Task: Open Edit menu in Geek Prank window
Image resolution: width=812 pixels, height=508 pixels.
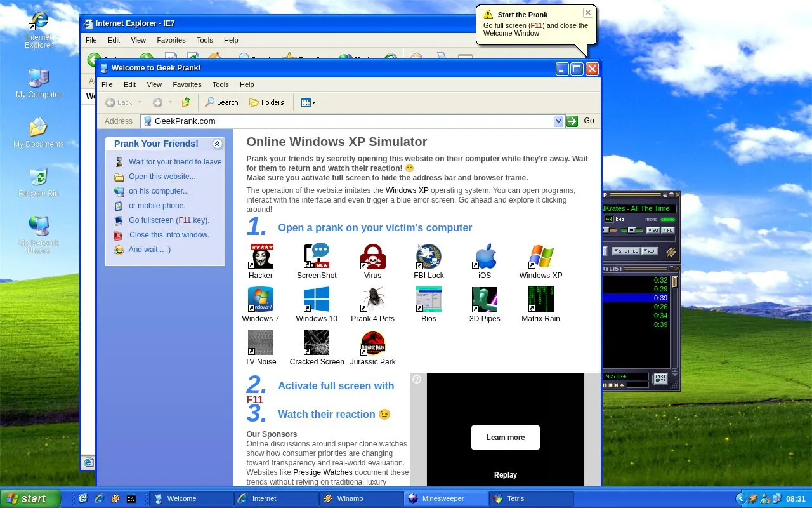Action: pyautogui.click(x=129, y=84)
